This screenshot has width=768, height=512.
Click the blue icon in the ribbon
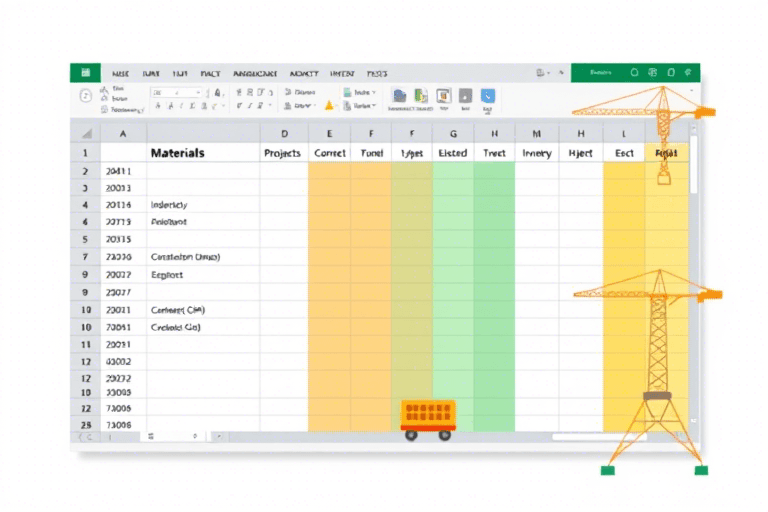click(488, 96)
